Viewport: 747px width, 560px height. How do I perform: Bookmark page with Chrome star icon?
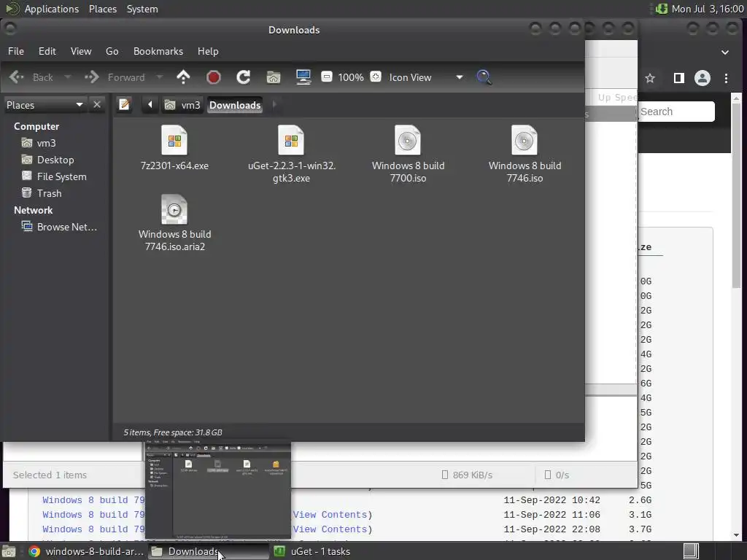(x=650, y=78)
